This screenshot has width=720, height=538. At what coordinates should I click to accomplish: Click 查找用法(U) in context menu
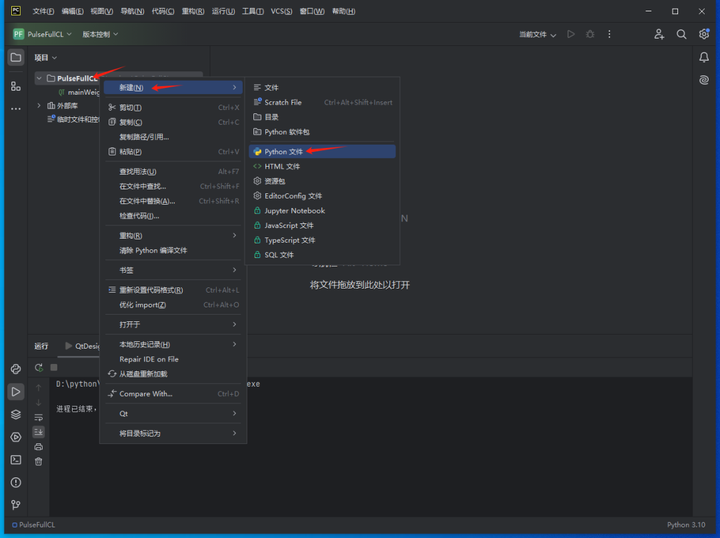point(173,172)
